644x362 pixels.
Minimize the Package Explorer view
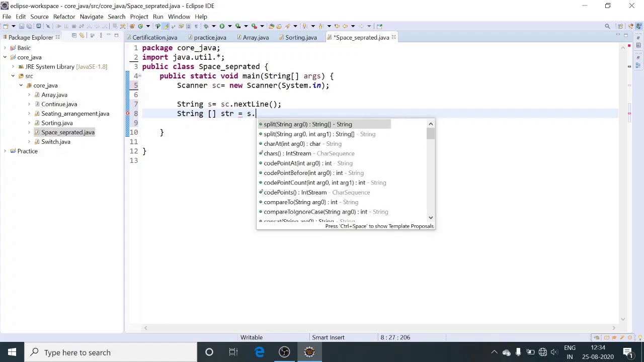tap(108, 36)
